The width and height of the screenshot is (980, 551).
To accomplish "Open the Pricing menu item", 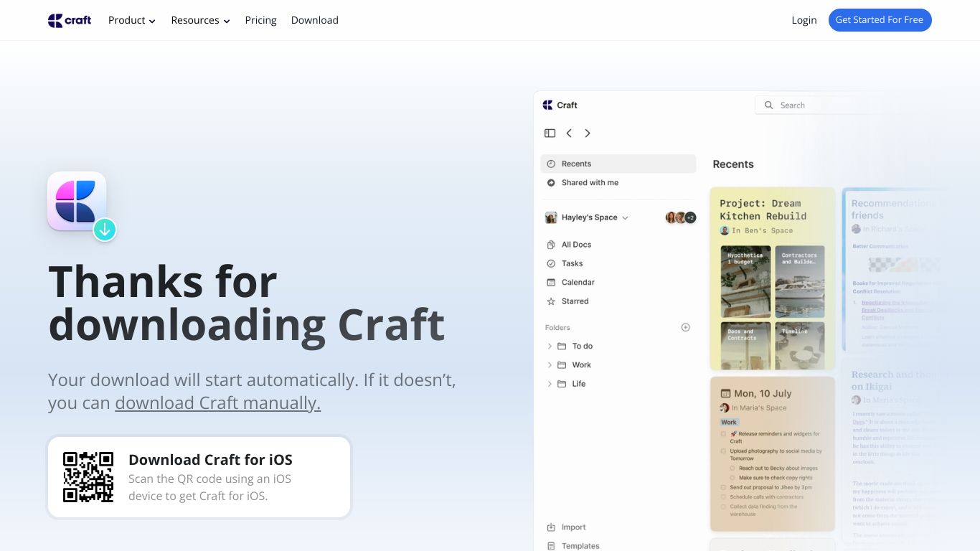I will tap(260, 20).
